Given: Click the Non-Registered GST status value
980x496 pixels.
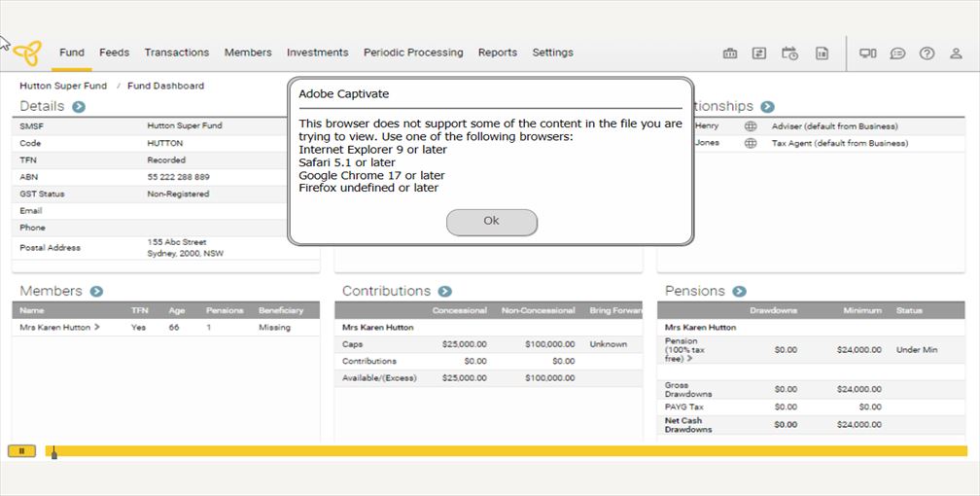Looking at the screenshot, I should (x=178, y=194).
